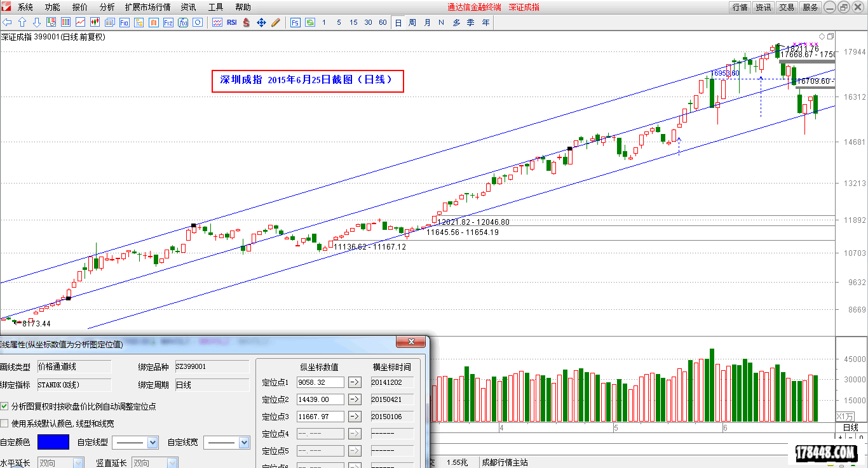Click the up arrow previous-stock icon

[22, 22]
